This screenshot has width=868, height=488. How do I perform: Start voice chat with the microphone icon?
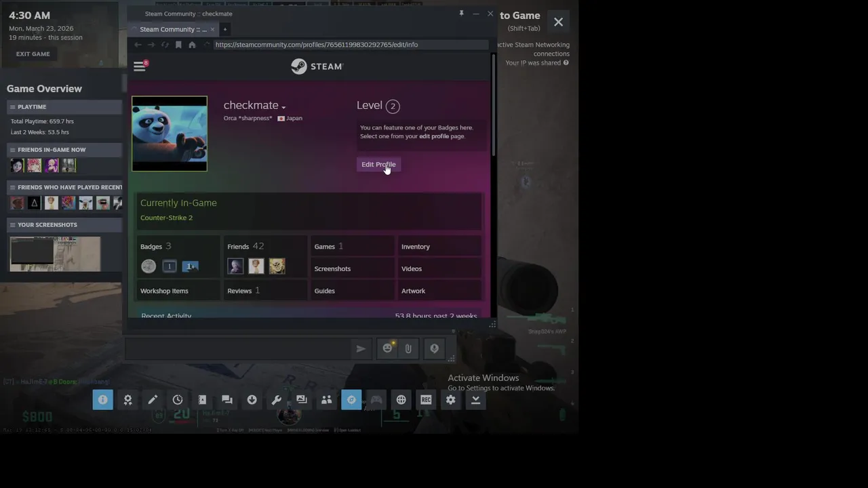[434, 348]
